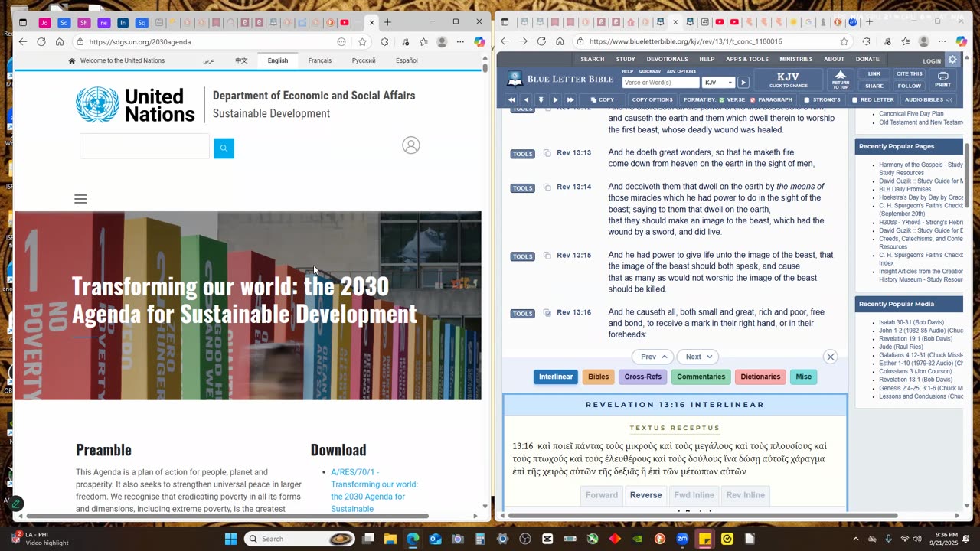Screen dimensions: 980x551
Task: Select the Interlinear tab
Action: click(556, 377)
